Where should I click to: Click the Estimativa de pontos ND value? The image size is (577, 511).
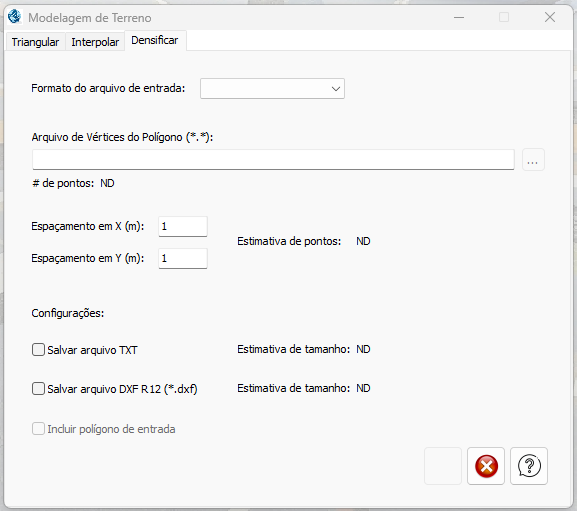point(363,241)
